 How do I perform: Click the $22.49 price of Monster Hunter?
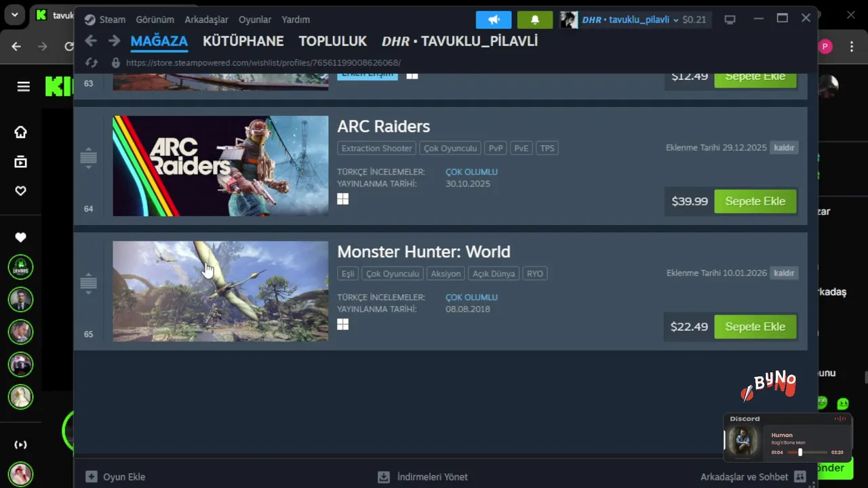click(689, 327)
